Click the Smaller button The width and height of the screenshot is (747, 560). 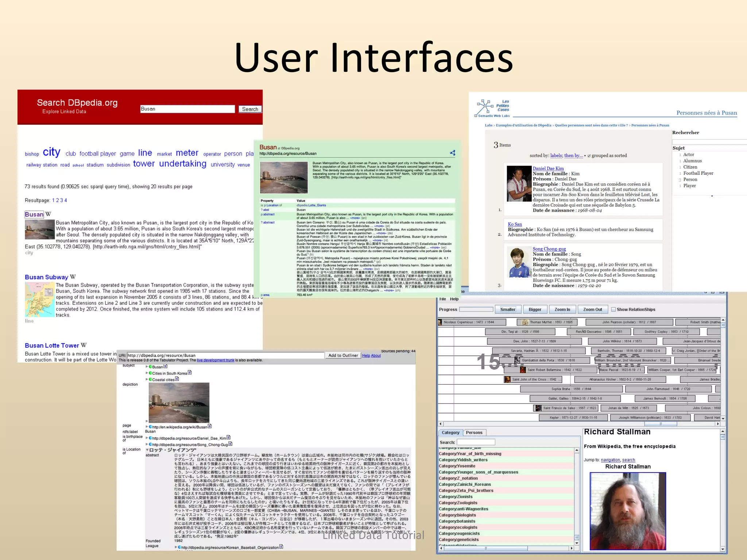pyautogui.click(x=508, y=310)
